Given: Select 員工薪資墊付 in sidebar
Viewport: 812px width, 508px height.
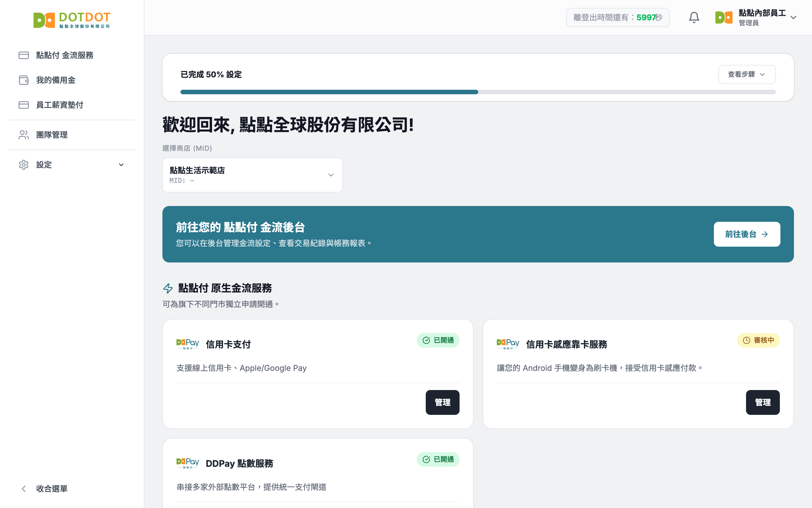Looking at the screenshot, I should coord(72,105).
